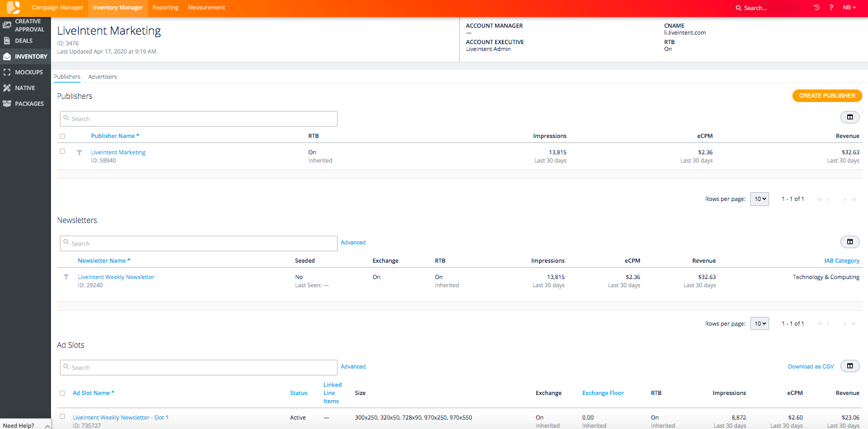The width and height of the screenshot is (868, 429).
Task: Open the Inventory panel from the sidebar
Action: pos(25,56)
